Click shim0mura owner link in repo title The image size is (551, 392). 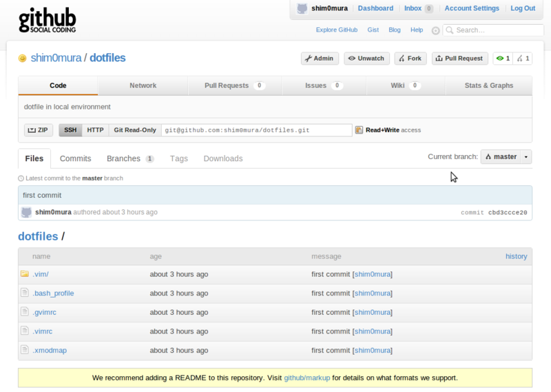tap(56, 58)
